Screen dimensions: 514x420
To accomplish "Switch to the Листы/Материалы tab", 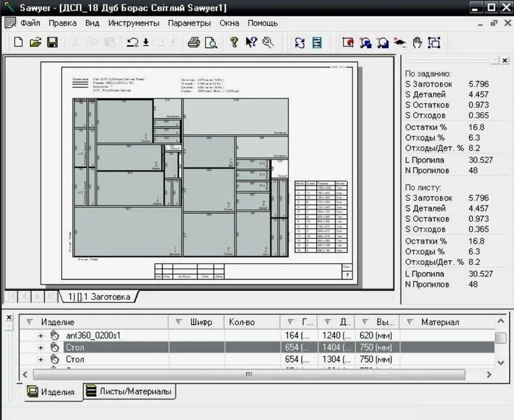I will click(128, 391).
